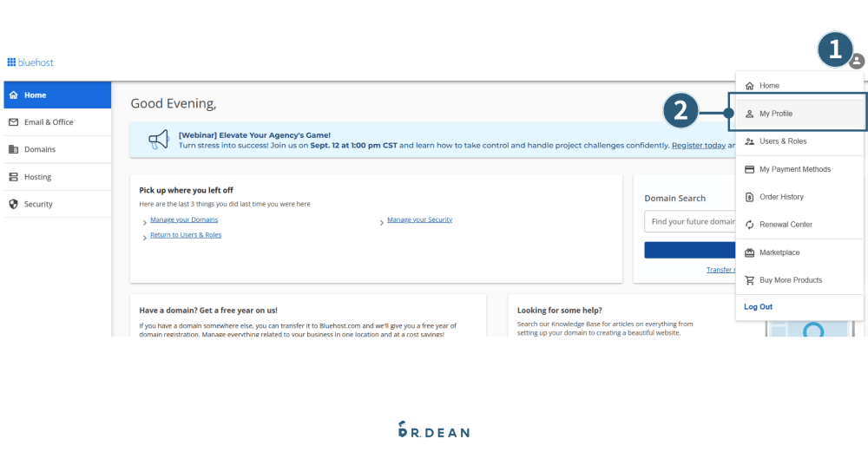Click the Renewal Center refresh icon
Image resolution: width=868 pixels, height=452 pixels.
[x=750, y=225]
